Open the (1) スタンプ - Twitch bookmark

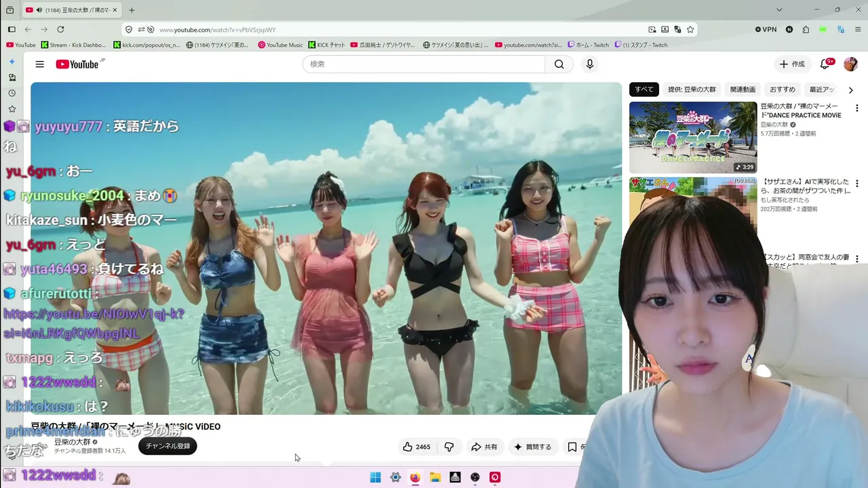[x=641, y=45]
